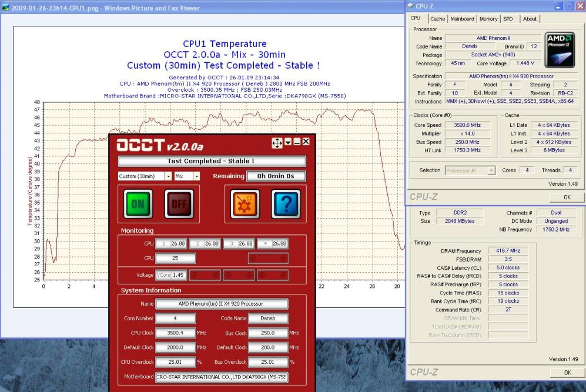The width and height of the screenshot is (586, 392).
Task: Open the Mainboard tab in CPU-Z
Action: coord(462,19)
